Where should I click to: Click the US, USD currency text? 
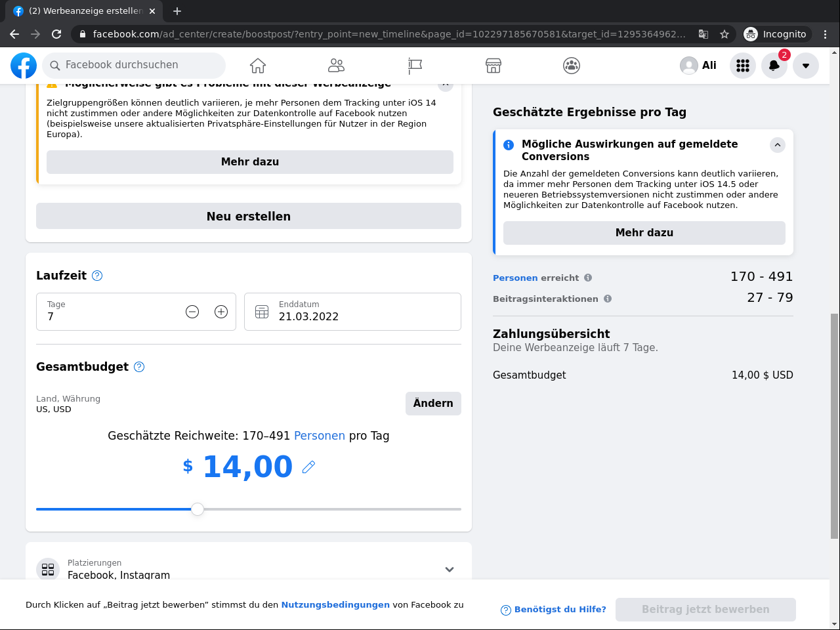pyautogui.click(x=54, y=409)
